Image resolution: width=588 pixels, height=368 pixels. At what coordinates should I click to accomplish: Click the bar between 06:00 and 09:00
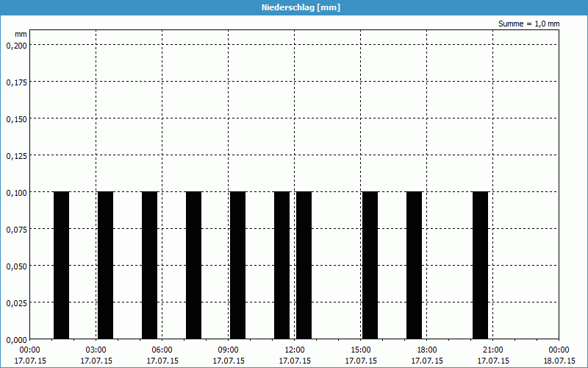193,265
